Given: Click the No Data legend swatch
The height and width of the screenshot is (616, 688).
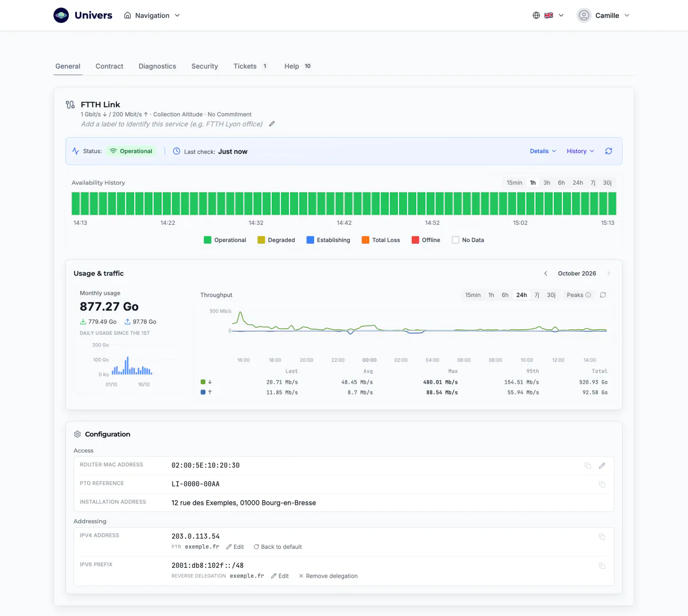Looking at the screenshot, I should 455,240.
